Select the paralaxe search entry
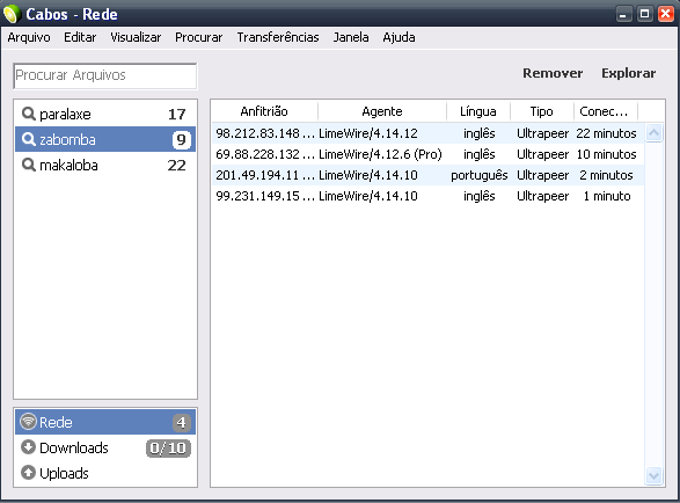The height and width of the screenshot is (503, 680). tap(105, 114)
